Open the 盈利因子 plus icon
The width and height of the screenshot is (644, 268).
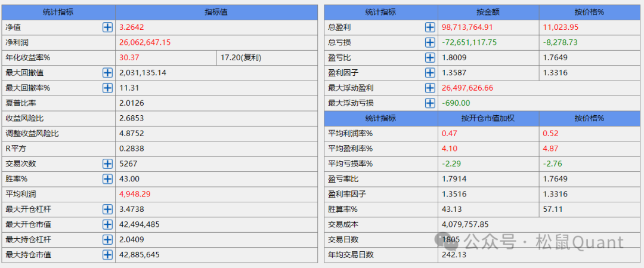(430, 72)
